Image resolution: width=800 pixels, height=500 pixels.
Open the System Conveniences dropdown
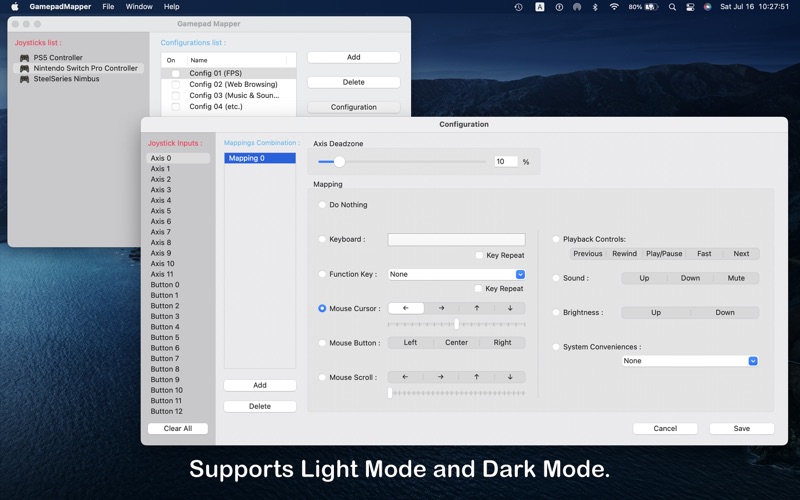(690, 361)
